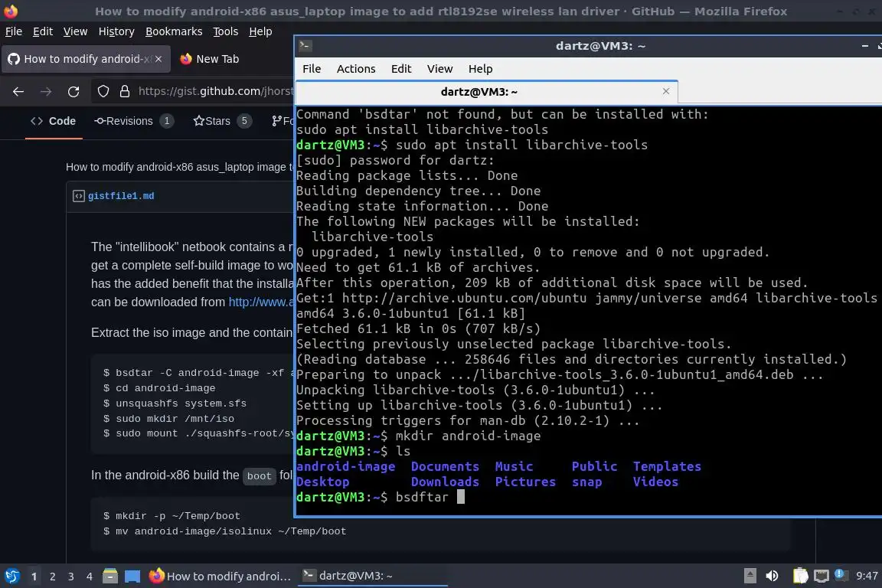The image size is (882, 588).
Task: Click the '$ sudo mkdir /mnt/iso' code line
Action: (x=168, y=419)
